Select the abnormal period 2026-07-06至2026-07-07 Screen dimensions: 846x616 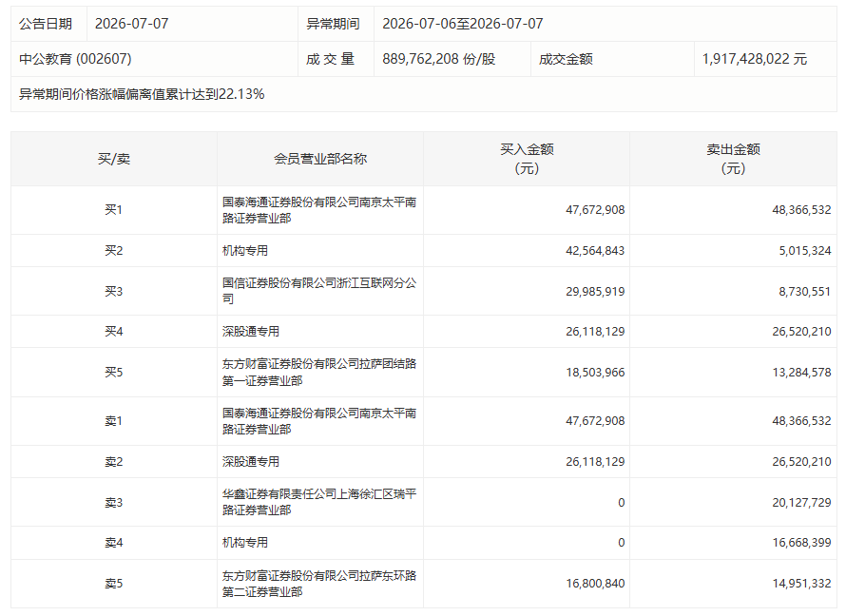coord(462,24)
